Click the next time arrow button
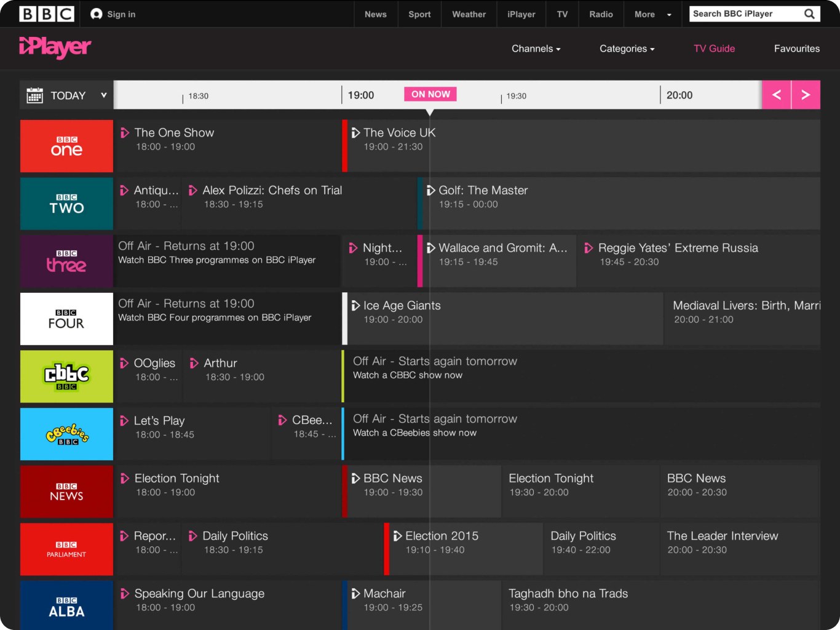 pos(806,95)
